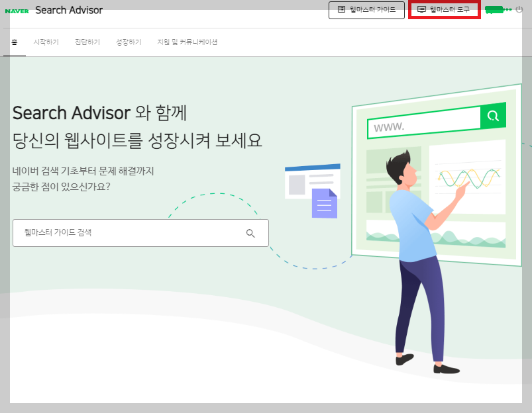Open the Search Advisor home title
Screen dimensions: 532x413
click(69, 10)
